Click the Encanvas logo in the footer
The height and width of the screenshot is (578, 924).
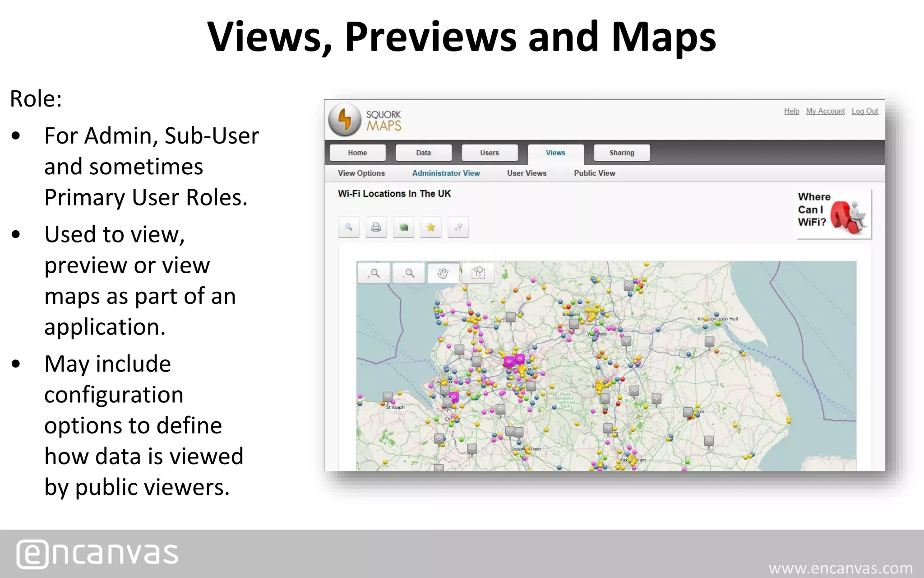pos(97,554)
